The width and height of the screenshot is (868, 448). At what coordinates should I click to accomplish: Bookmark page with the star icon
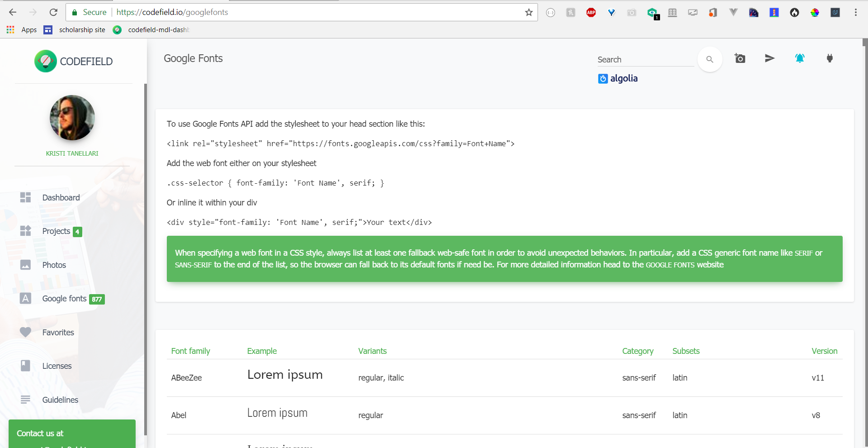pyautogui.click(x=528, y=12)
